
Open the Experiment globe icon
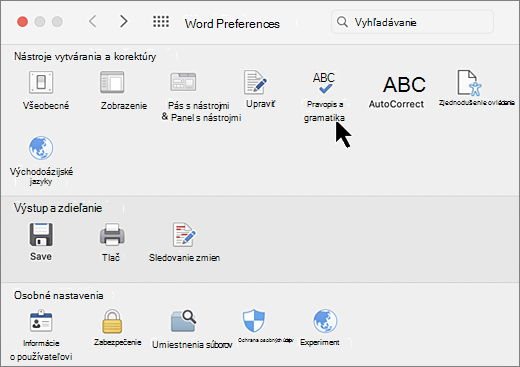[x=325, y=321]
